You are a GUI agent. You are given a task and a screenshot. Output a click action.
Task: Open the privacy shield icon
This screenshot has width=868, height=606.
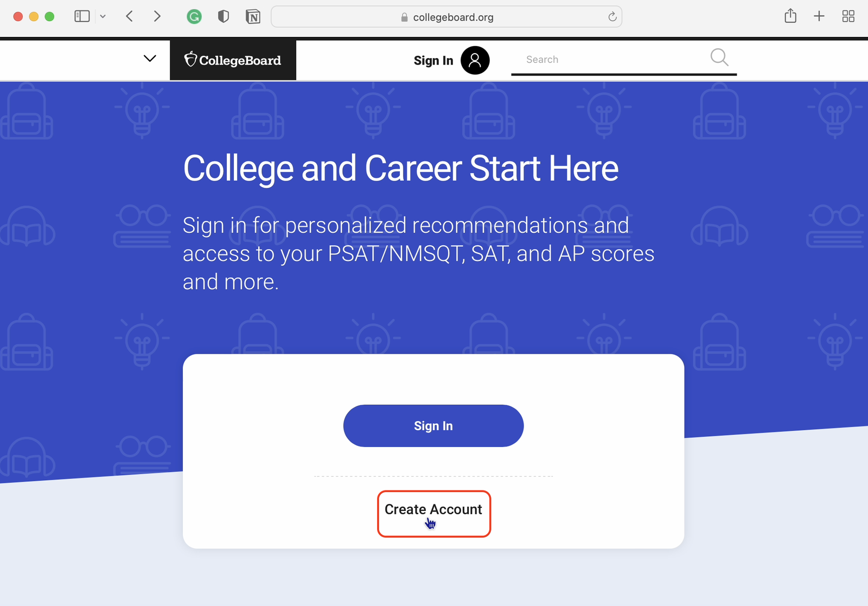[x=223, y=17]
